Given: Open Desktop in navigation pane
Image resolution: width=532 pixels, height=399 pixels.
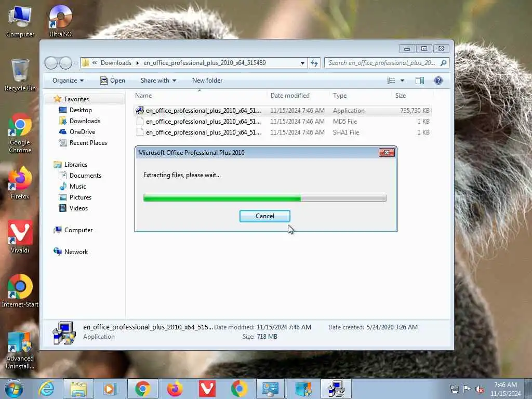Looking at the screenshot, I should click(x=81, y=110).
